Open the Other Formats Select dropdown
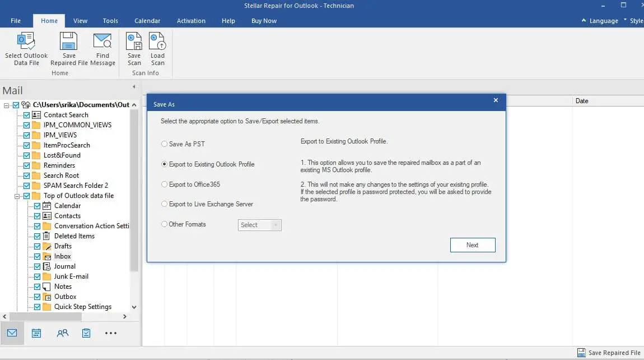The image size is (644, 360). pos(260,225)
